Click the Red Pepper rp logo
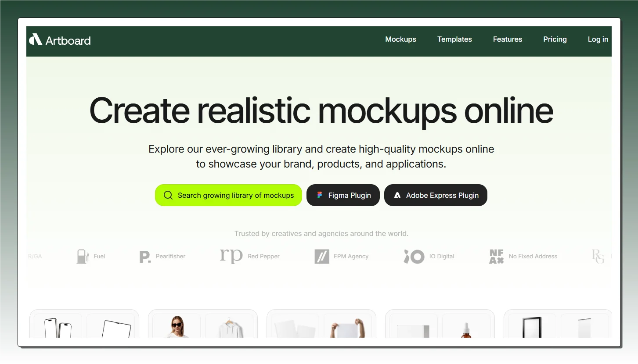638x364 pixels. tap(231, 256)
